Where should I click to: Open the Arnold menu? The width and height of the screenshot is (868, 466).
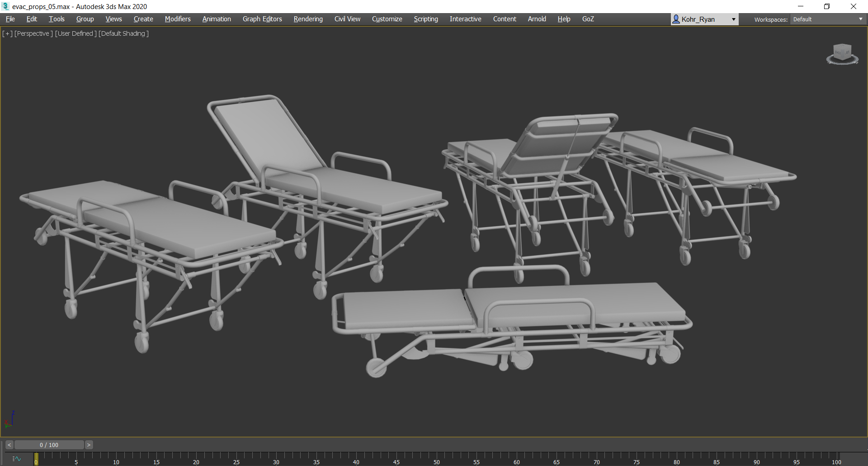537,19
